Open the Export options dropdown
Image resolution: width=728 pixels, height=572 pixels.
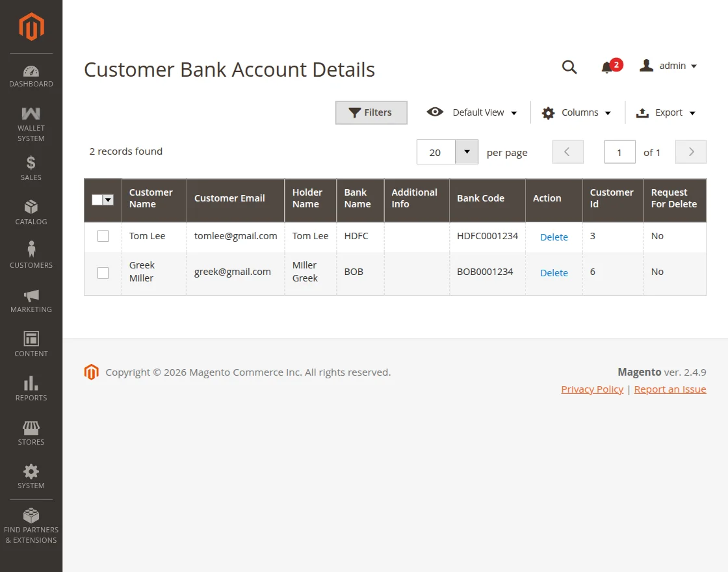tap(666, 113)
